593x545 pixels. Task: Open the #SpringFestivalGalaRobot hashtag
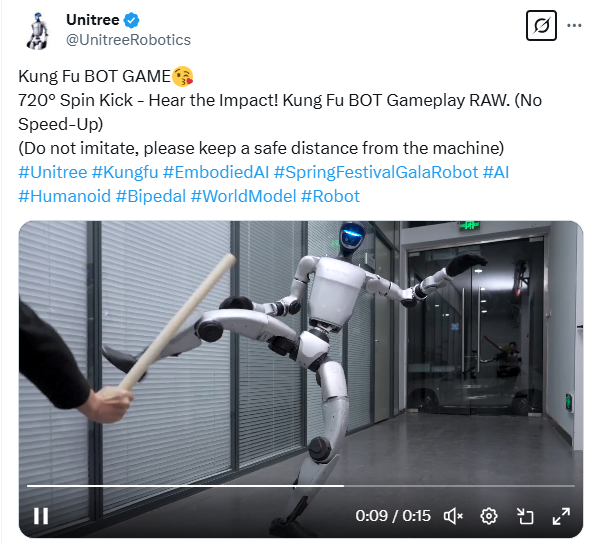[376, 172]
